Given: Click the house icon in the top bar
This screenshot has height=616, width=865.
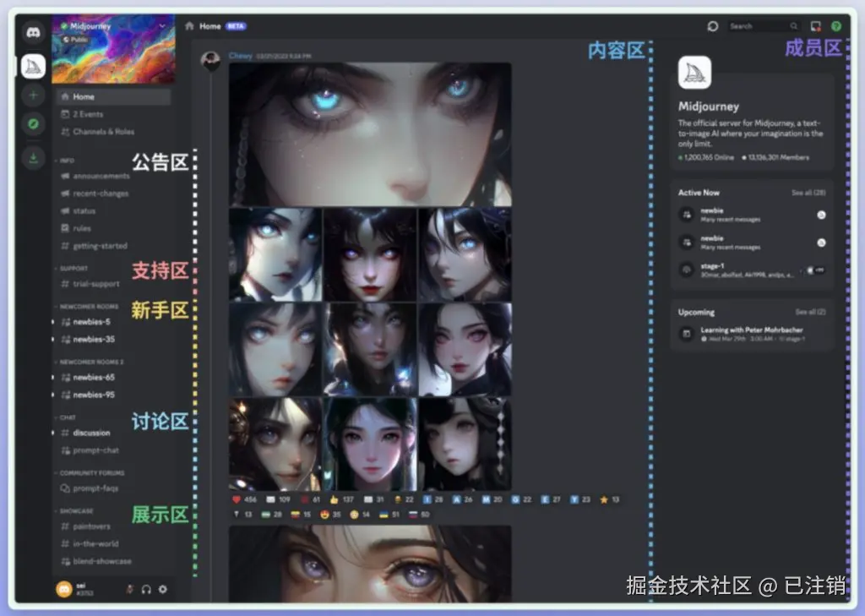Looking at the screenshot, I should (x=189, y=26).
